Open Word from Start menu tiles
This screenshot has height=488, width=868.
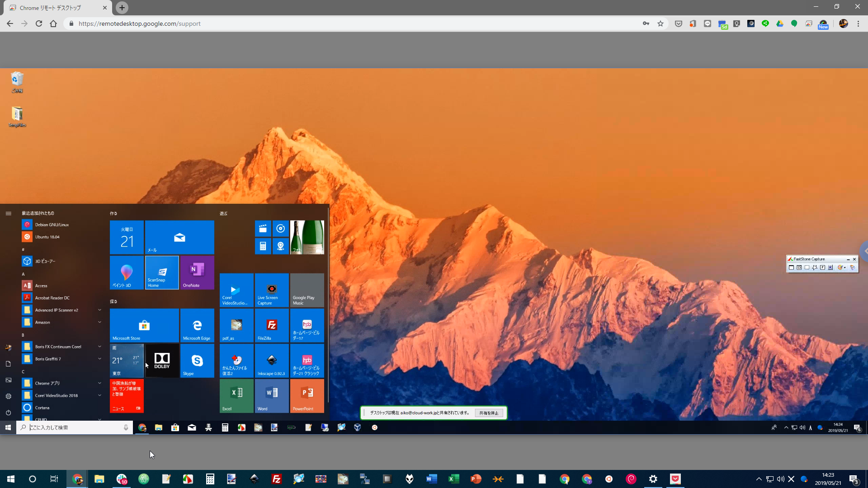coord(272,396)
